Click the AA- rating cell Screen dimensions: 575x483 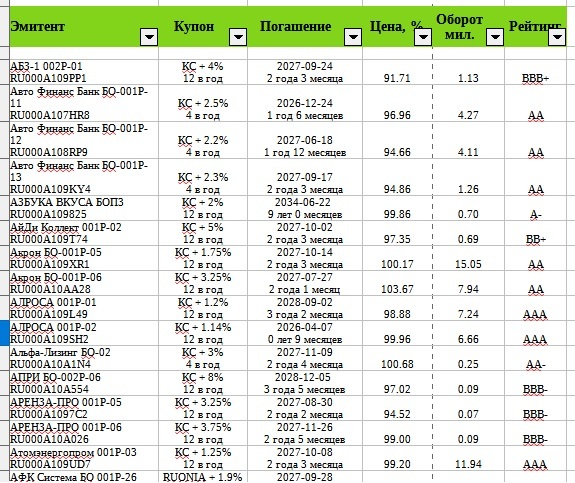coord(536,358)
